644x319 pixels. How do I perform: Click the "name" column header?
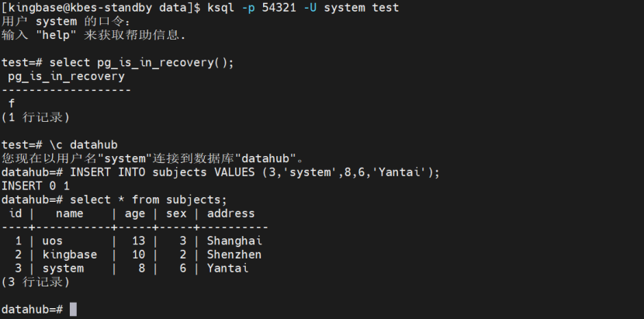click(x=69, y=213)
